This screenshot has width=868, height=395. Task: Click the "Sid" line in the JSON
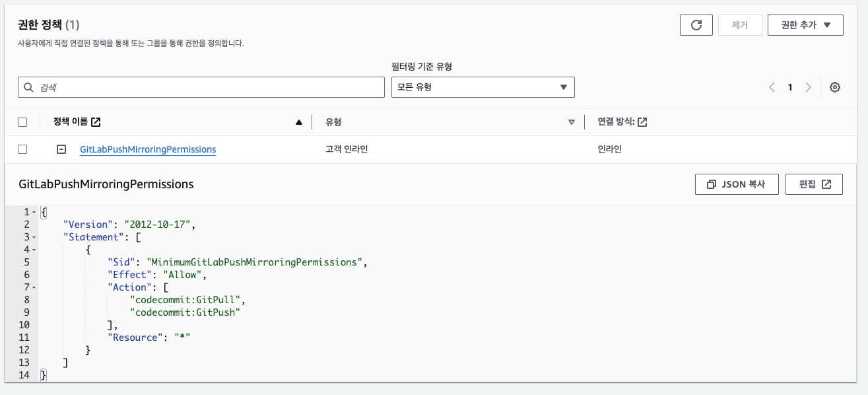point(237,262)
